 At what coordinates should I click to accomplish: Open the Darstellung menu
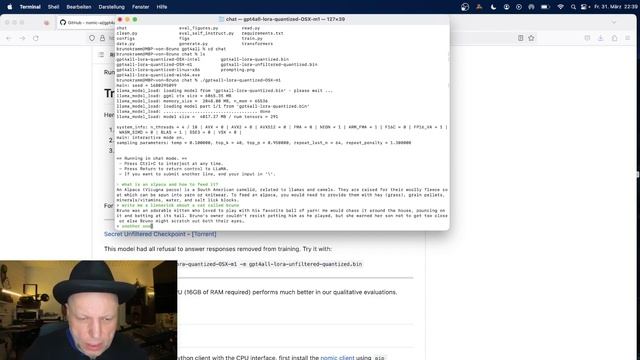(x=111, y=7)
